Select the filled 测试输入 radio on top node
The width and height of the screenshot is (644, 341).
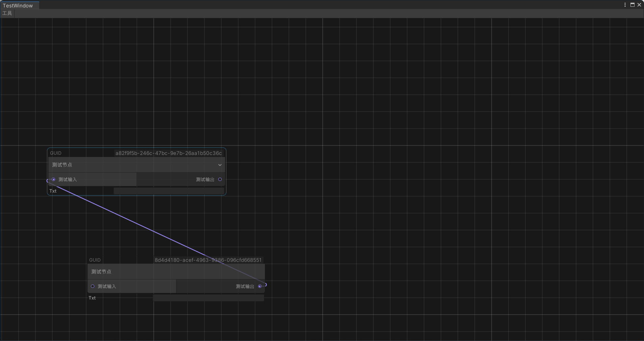click(x=53, y=179)
